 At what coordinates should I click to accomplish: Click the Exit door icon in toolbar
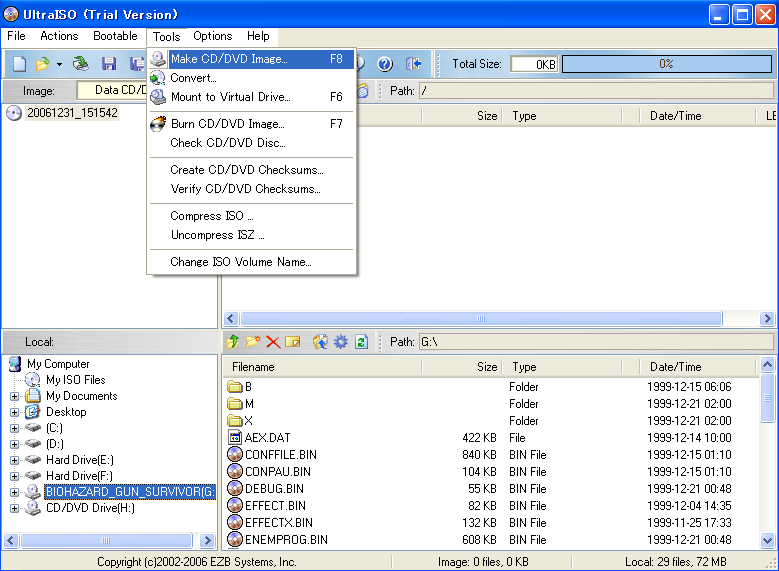[413, 64]
